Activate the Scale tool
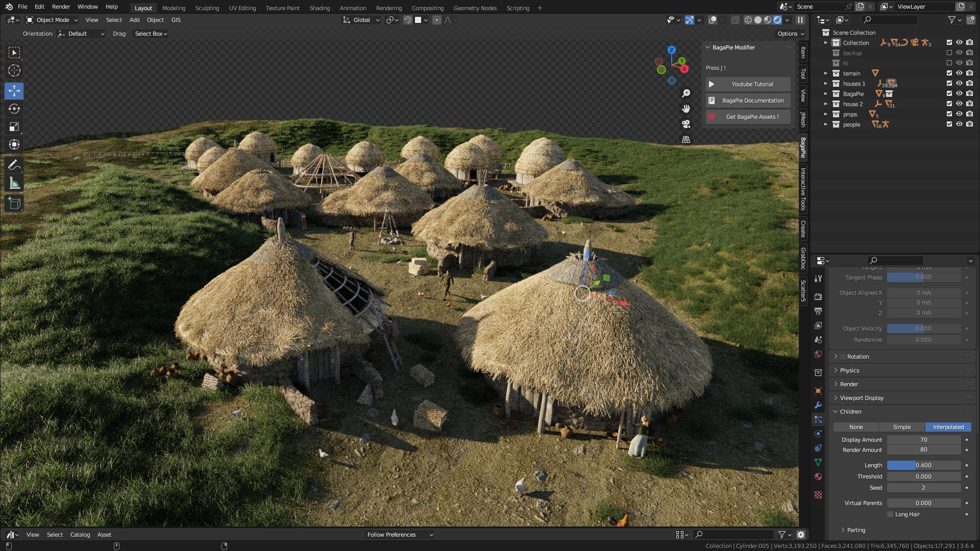Screen dimensions: 980x551 pyautogui.click(x=14, y=127)
